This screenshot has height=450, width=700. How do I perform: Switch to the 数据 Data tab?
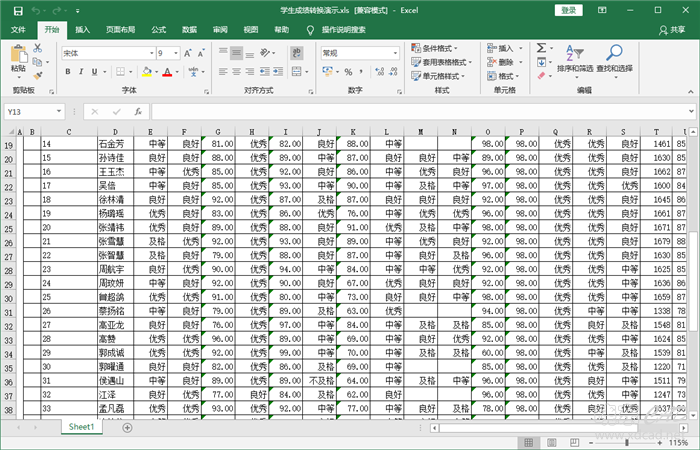coord(189,30)
